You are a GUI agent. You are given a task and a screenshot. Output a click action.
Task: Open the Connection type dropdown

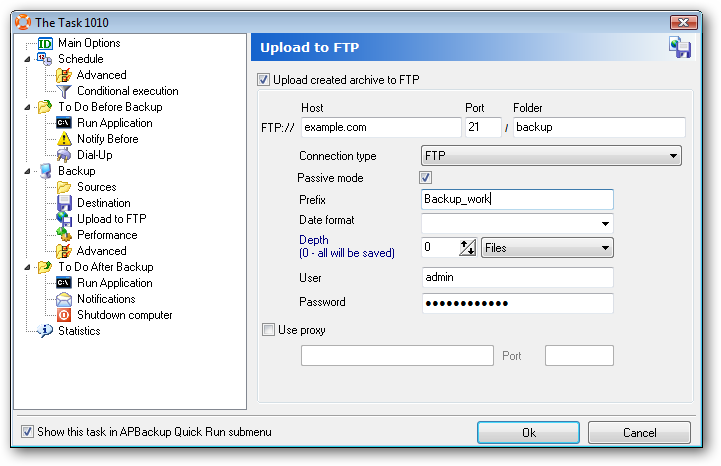pos(551,155)
